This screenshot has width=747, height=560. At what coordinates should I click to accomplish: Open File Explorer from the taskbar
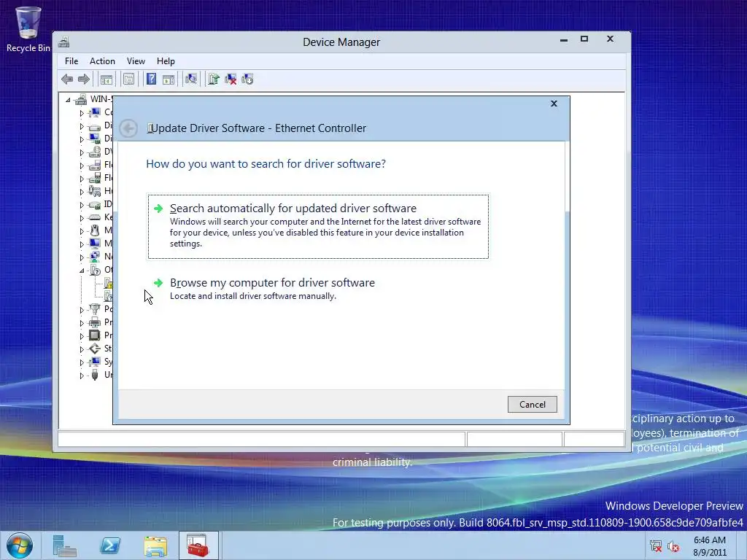(x=155, y=546)
